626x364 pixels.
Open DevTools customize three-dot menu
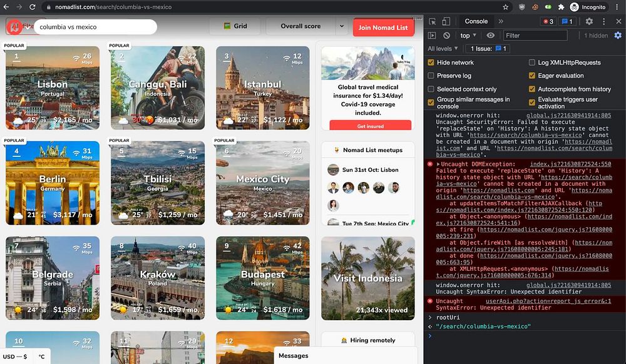603,21
